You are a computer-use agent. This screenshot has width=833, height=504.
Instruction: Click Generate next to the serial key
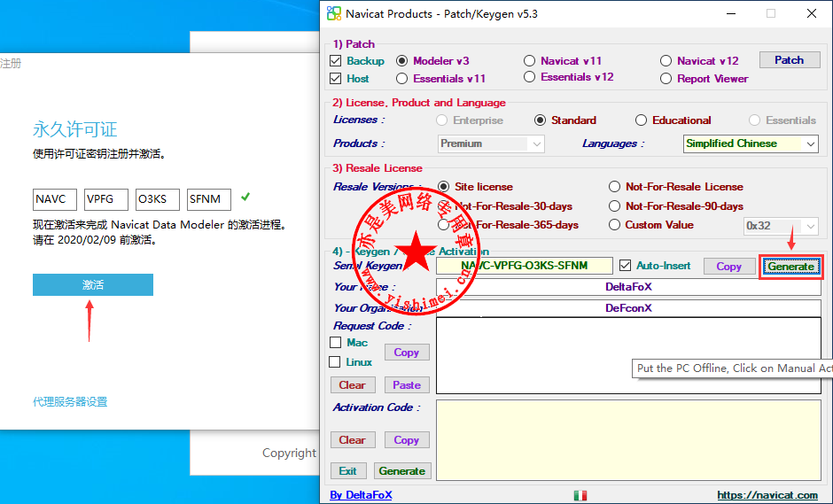pos(790,267)
